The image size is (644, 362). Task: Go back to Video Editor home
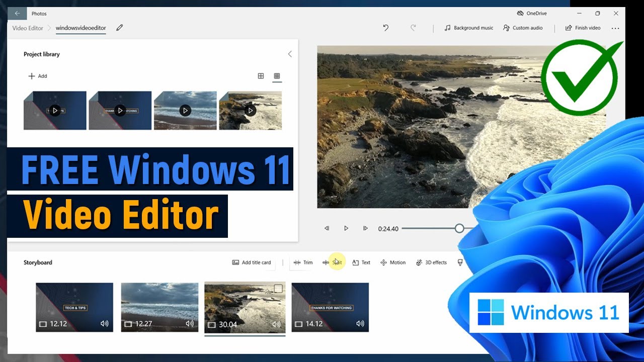click(28, 28)
